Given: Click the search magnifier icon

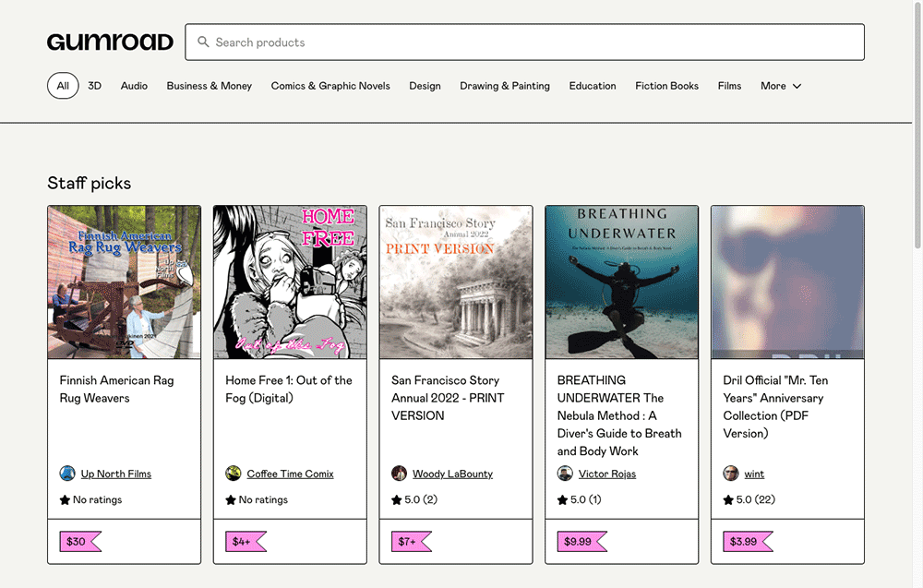Looking at the screenshot, I should point(203,42).
